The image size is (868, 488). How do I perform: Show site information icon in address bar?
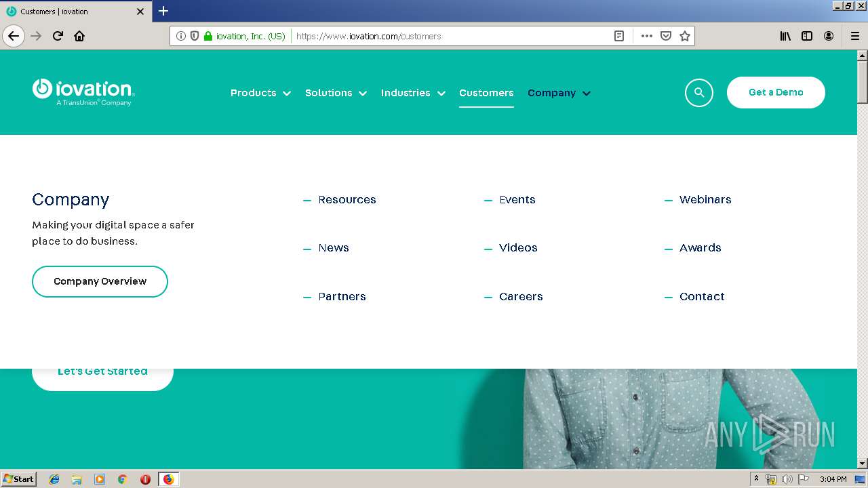click(x=181, y=36)
